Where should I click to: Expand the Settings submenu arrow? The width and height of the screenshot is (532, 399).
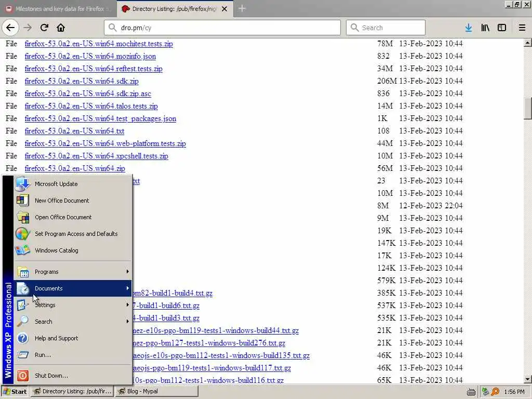coord(128,304)
